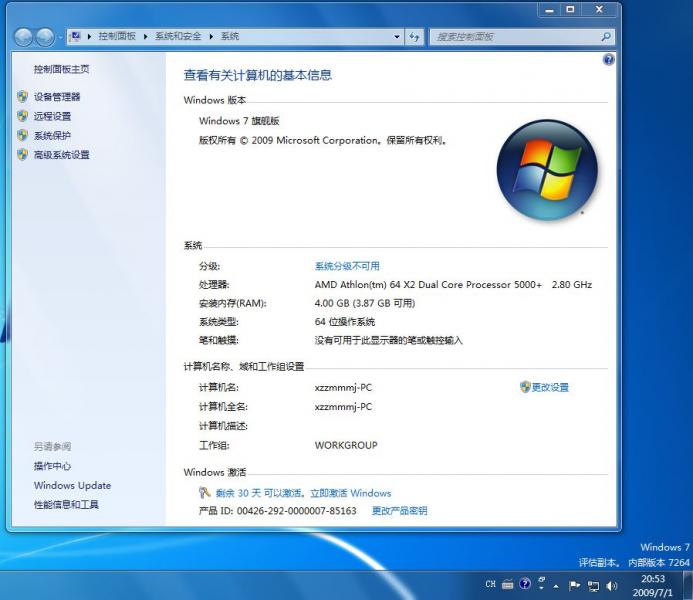
Task: Click the keyboard icon in language bar
Action: (507, 585)
